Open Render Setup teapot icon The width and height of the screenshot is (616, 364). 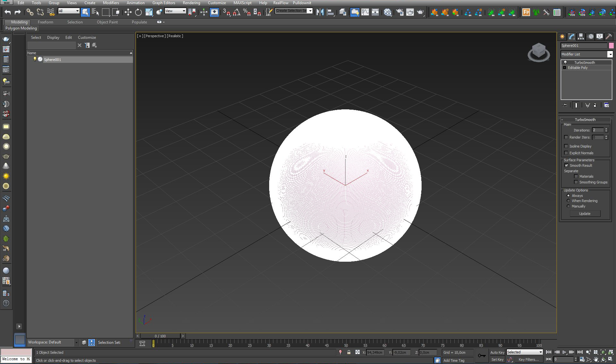pyautogui.click(x=400, y=12)
